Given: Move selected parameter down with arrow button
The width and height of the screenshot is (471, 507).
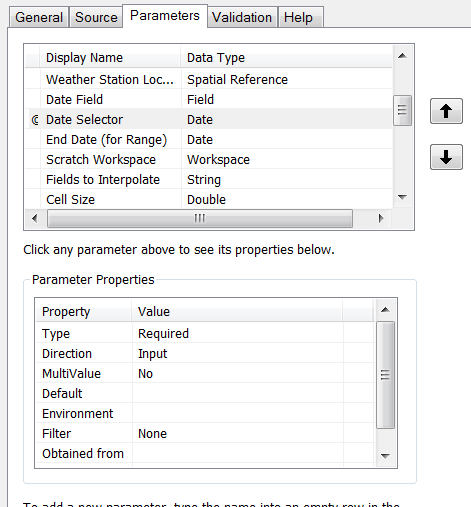Looking at the screenshot, I should (x=446, y=157).
